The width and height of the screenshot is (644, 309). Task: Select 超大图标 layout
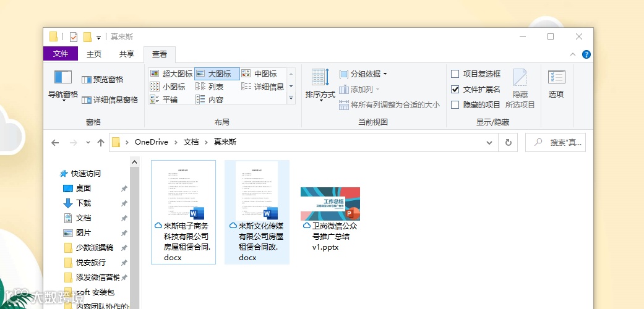171,74
